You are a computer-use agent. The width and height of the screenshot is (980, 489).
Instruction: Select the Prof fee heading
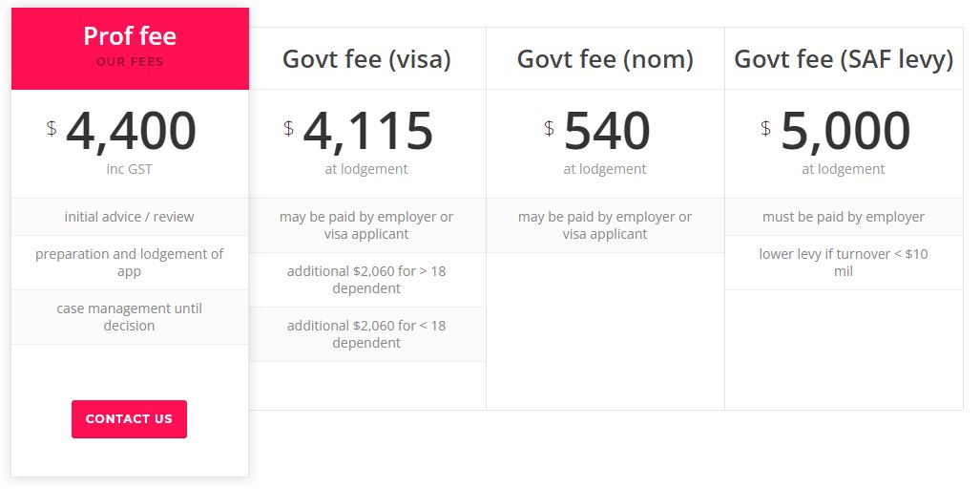click(130, 36)
